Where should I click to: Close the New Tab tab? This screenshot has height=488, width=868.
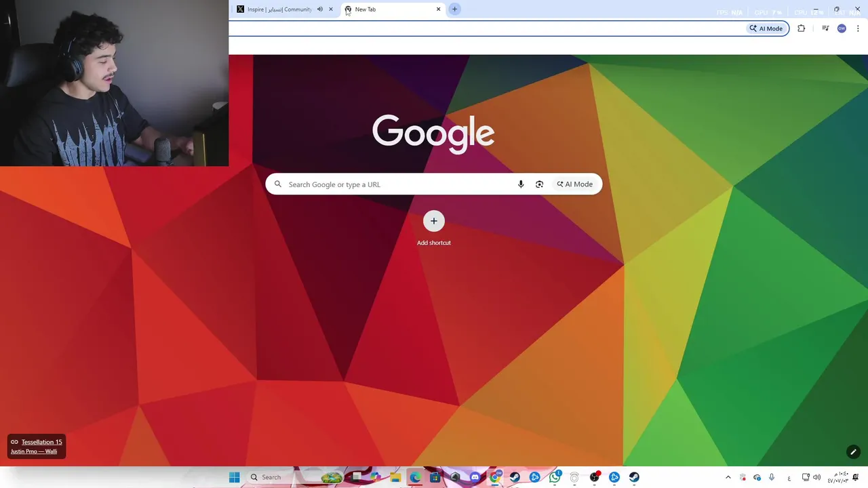click(x=438, y=9)
